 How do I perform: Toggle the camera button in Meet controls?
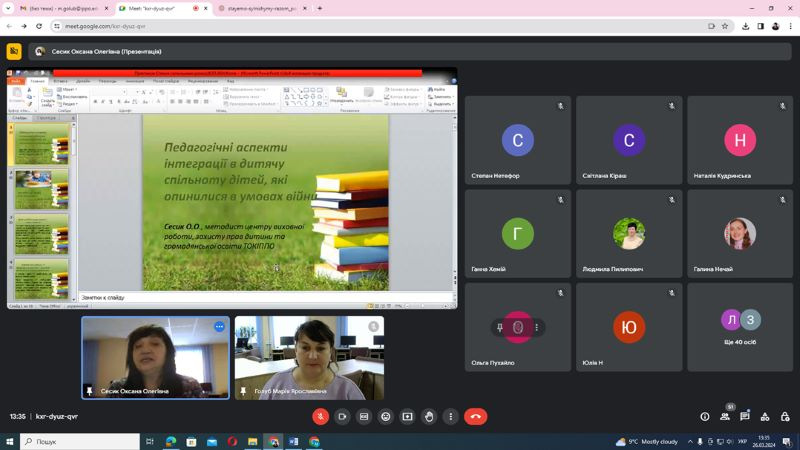pos(342,417)
